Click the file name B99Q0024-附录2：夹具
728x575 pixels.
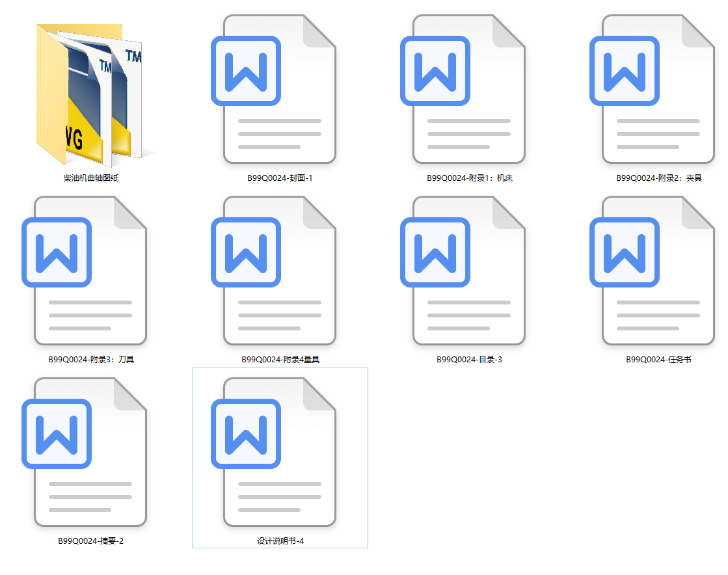(659, 178)
